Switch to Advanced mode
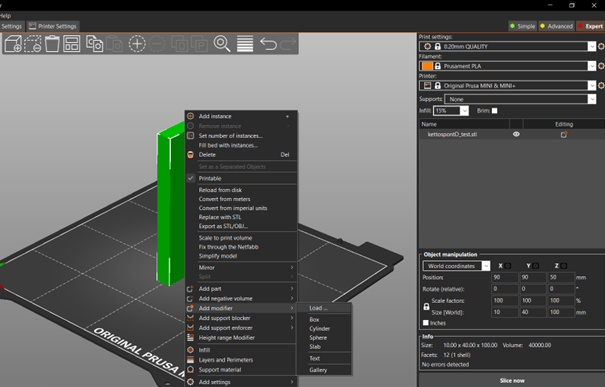This screenshot has width=605, height=387. [x=556, y=26]
